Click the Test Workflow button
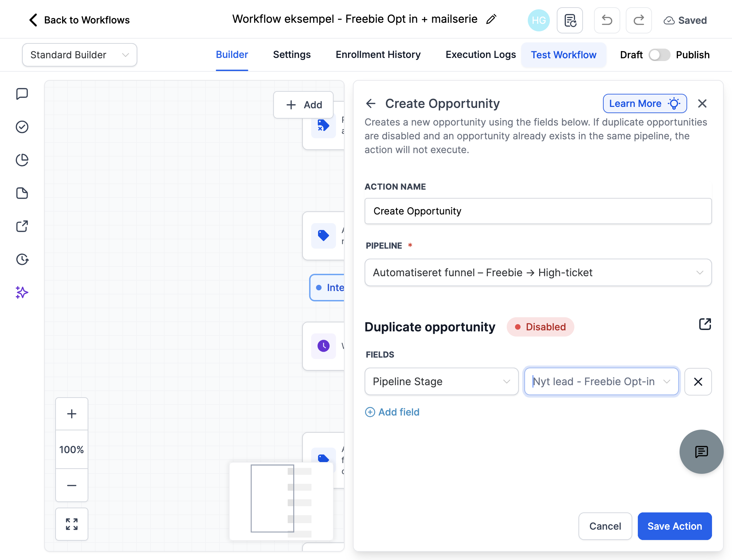 tap(564, 55)
